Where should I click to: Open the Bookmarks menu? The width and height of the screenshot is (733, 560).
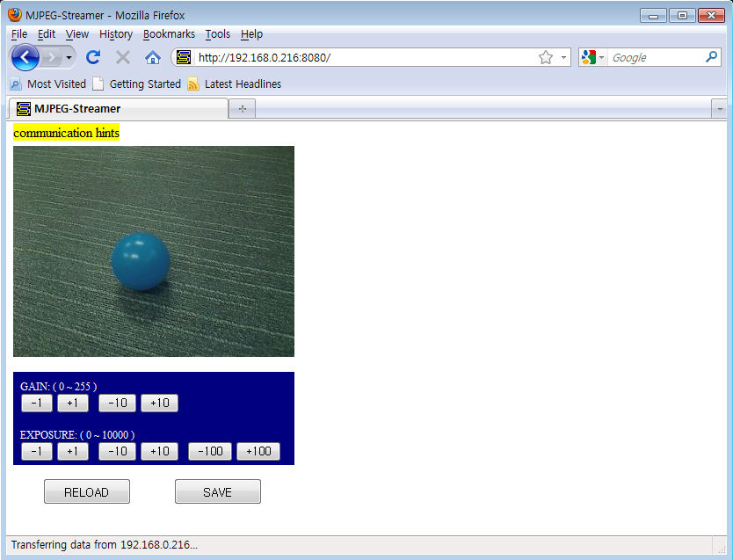[169, 34]
